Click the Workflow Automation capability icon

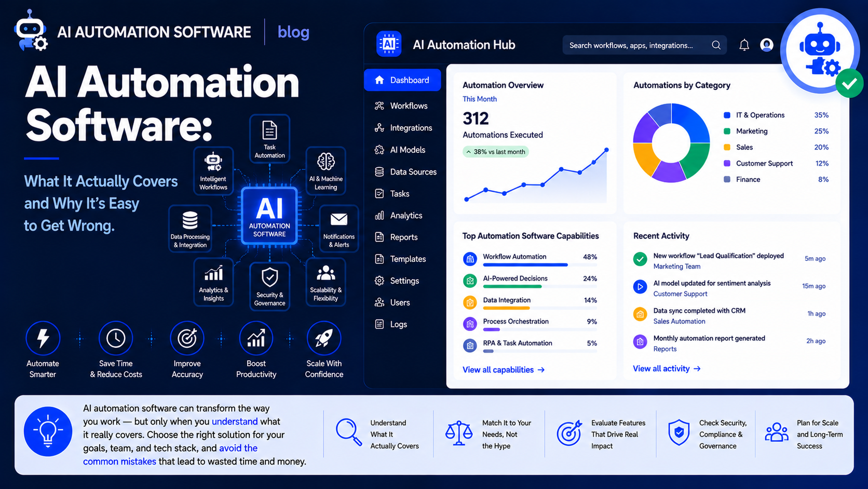tap(470, 259)
